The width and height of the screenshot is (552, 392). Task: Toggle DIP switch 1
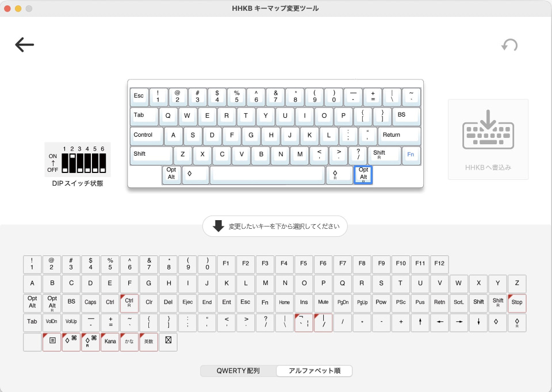(65, 163)
